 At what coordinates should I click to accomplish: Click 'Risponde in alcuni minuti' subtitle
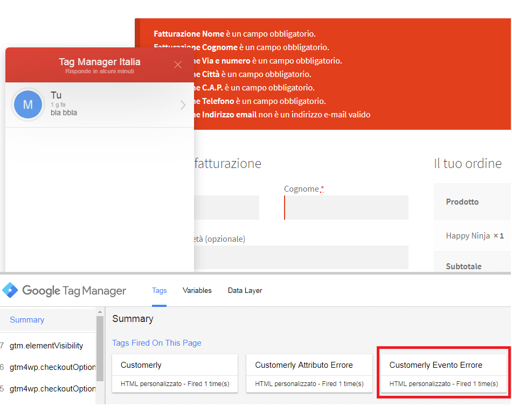(100, 71)
